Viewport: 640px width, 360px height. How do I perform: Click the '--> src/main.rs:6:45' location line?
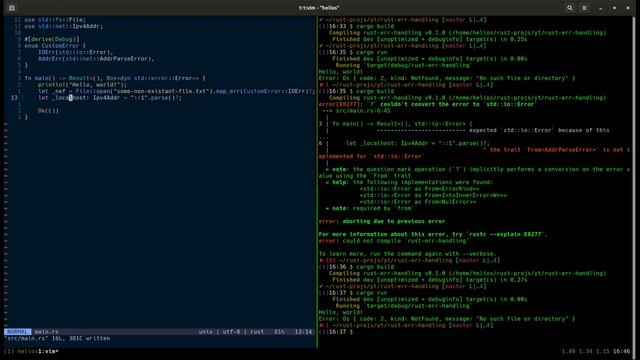pyautogui.click(x=356, y=111)
